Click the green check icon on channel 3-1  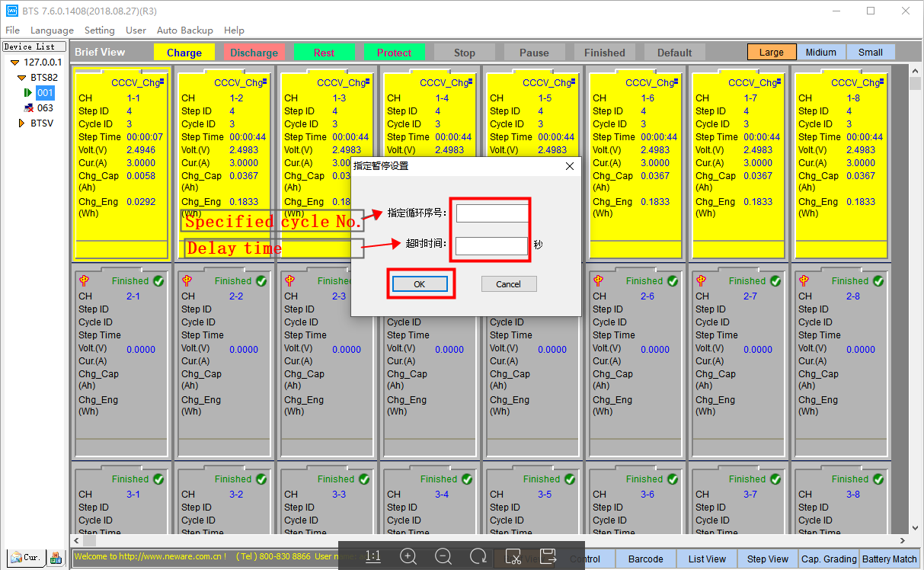pos(158,479)
